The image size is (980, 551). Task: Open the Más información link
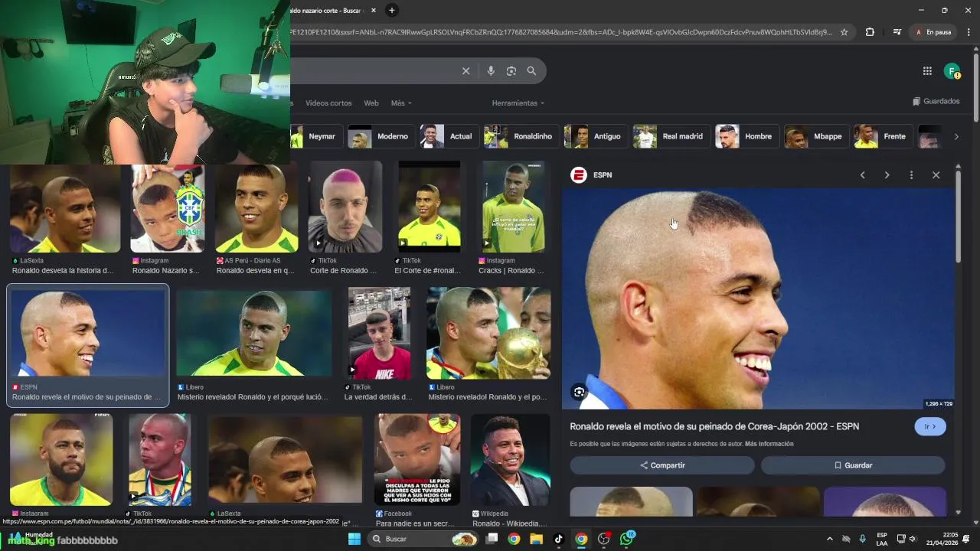[x=769, y=444]
